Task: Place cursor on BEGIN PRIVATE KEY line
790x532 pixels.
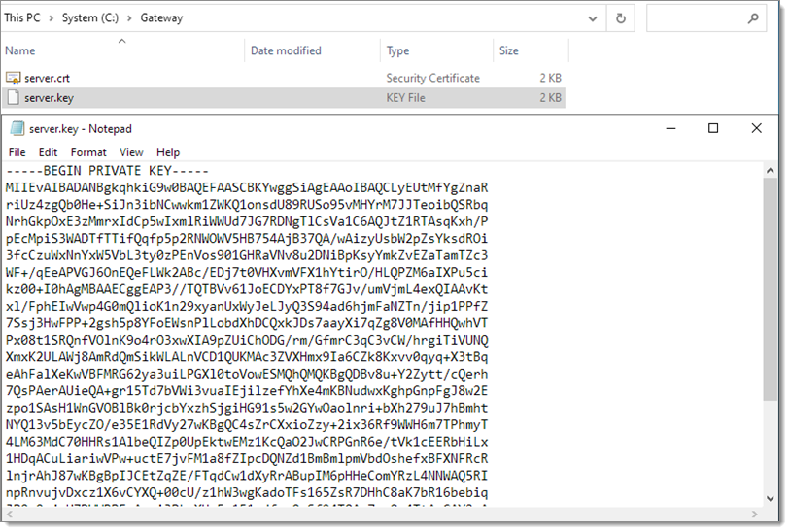Action: 107,171
